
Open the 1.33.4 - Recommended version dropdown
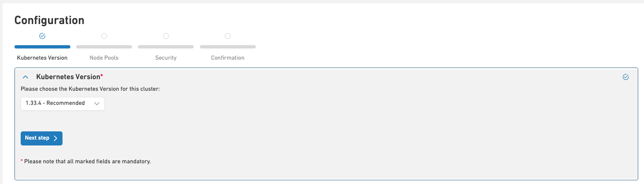[x=62, y=104]
